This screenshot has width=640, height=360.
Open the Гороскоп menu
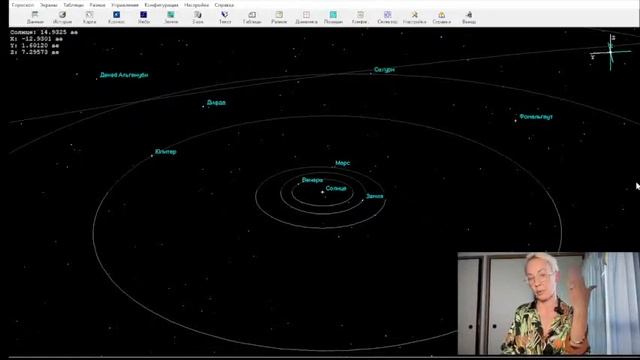(23, 5)
